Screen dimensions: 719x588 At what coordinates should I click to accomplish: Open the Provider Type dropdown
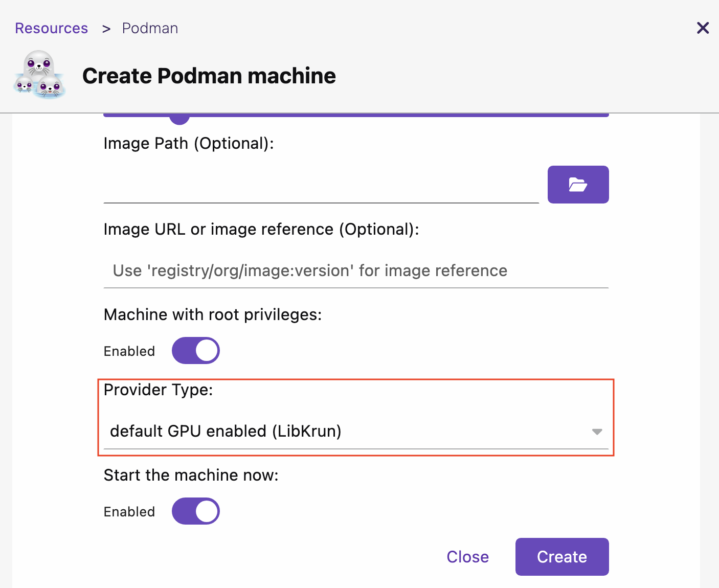(348, 432)
